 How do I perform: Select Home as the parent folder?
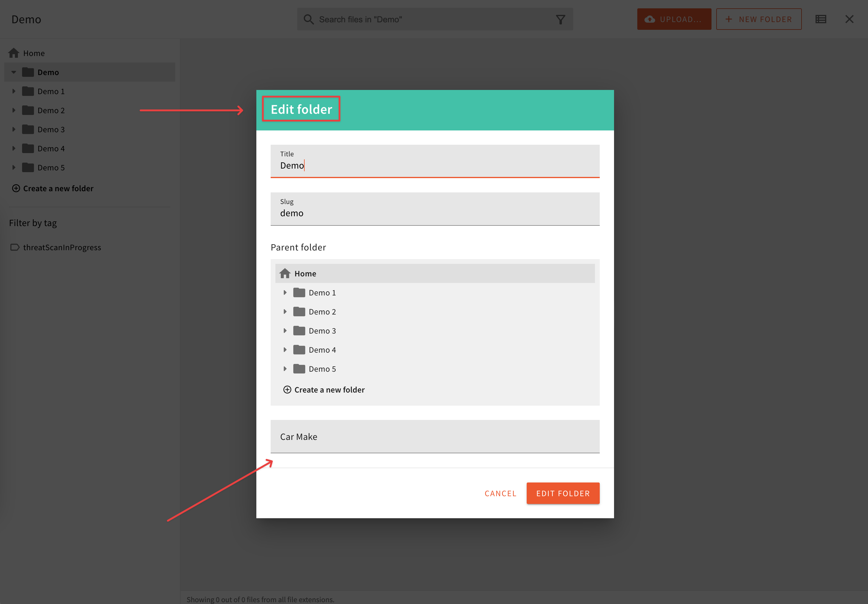(305, 273)
